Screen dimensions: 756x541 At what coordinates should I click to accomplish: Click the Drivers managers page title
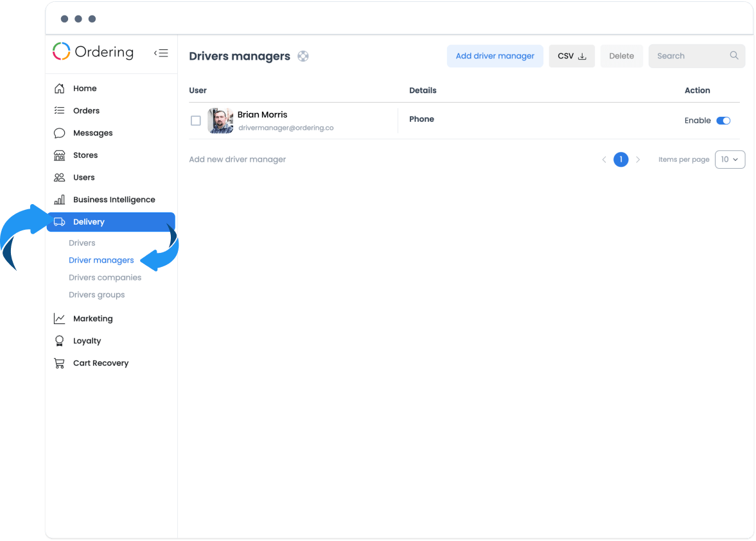coord(240,56)
